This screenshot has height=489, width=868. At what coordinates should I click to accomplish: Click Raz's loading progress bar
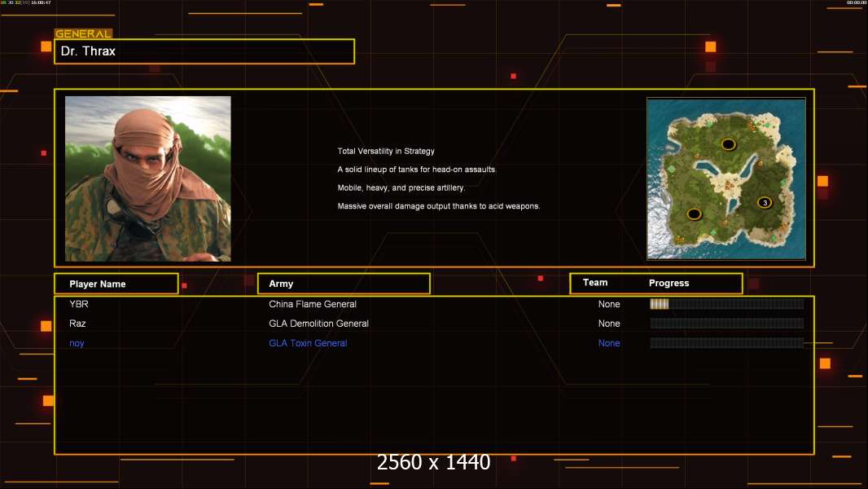click(727, 324)
